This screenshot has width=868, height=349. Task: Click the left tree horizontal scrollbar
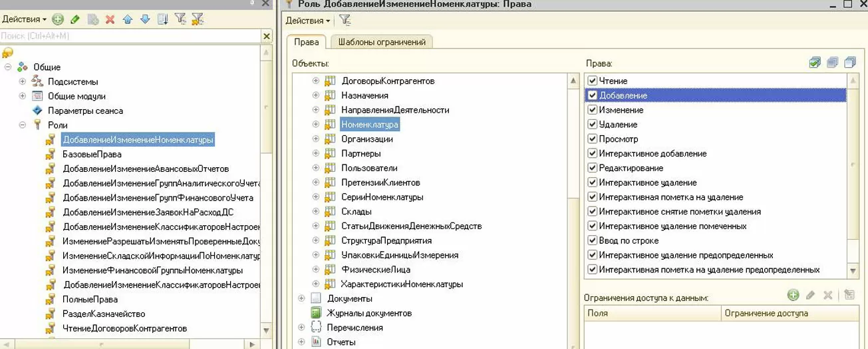130,344
